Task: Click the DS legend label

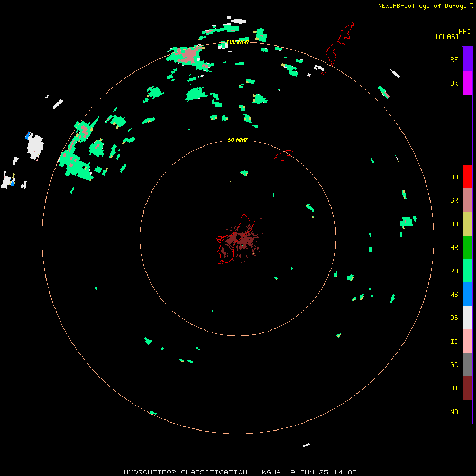Action: pos(454,318)
